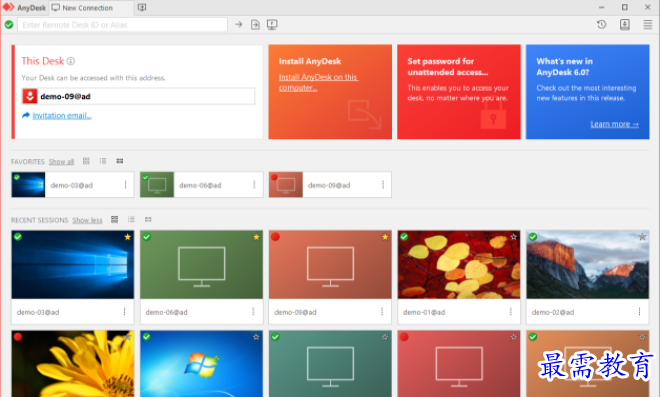662x397 pixels.
Task: Toggle favorite star on the Windows 7 tile
Action: [x=256, y=337]
